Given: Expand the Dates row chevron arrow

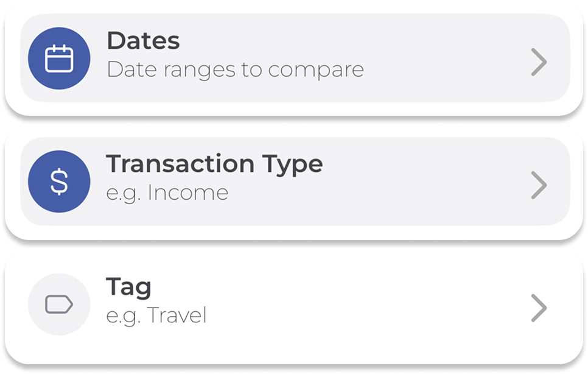Looking at the screenshot, I should point(539,62).
